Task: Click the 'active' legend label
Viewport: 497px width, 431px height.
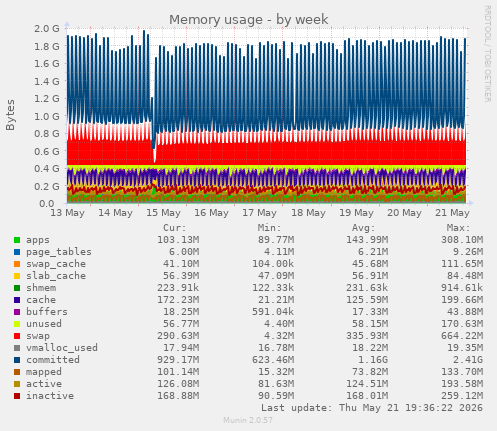Action: pyautogui.click(x=44, y=384)
